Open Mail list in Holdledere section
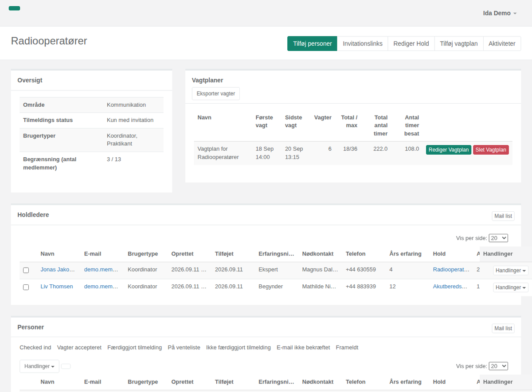 [x=503, y=216]
